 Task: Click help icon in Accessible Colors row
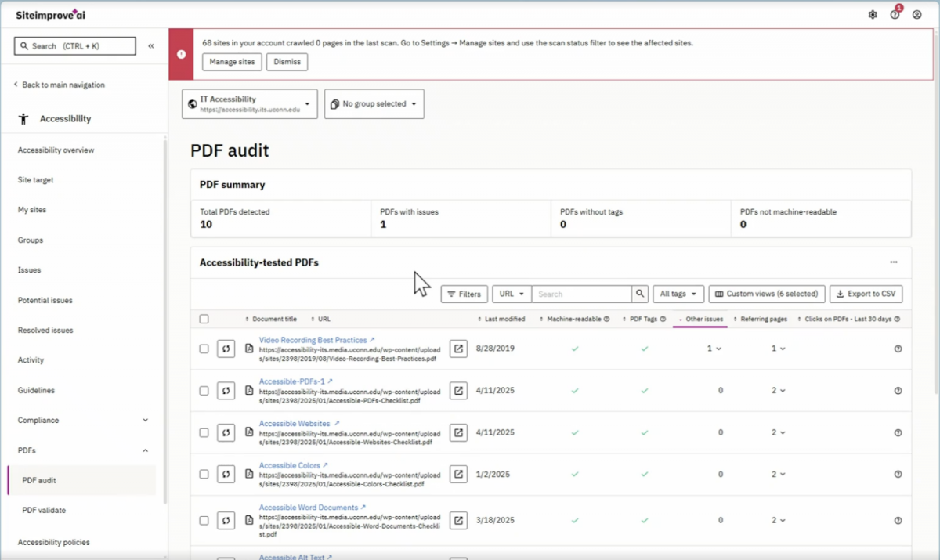(x=898, y=474)
